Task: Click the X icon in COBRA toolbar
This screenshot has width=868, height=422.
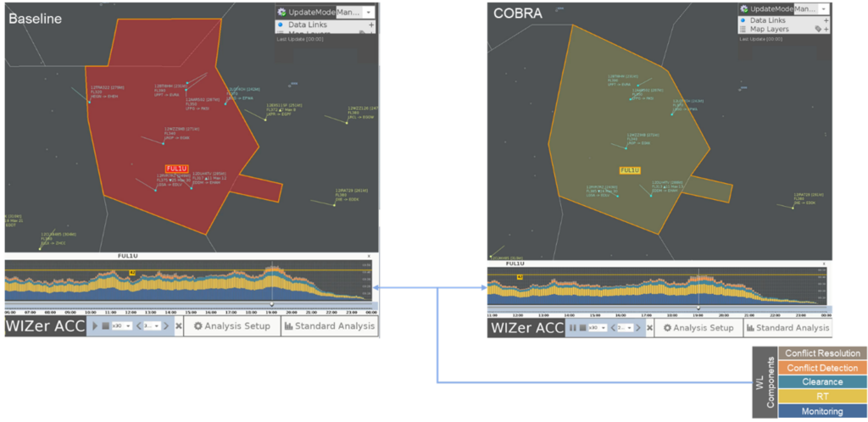Action: (x=650, y=327)
